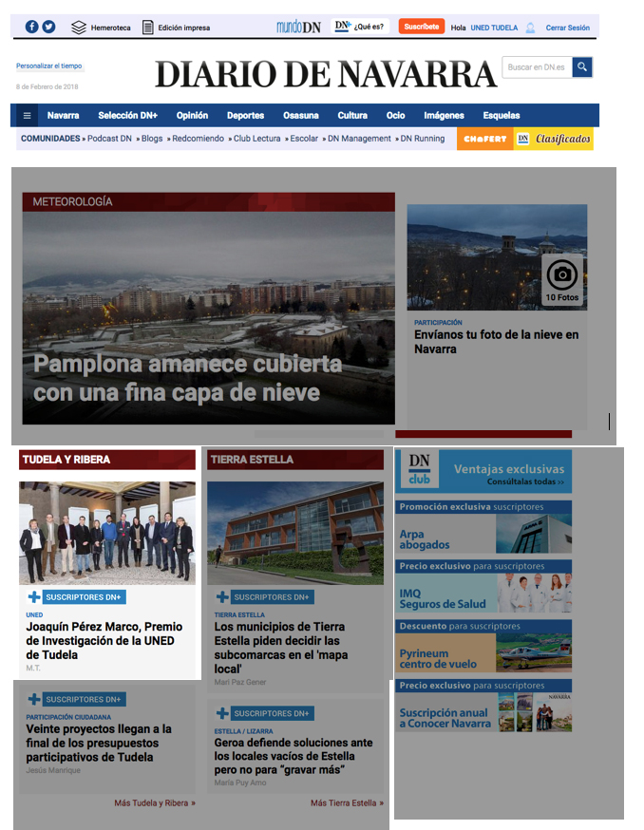This screenshot has width=644, height=830.
Task: Click Suscriptores DN+ badge above Veinte proyectos
Action: pyautogui.click(x=77, y=699)
